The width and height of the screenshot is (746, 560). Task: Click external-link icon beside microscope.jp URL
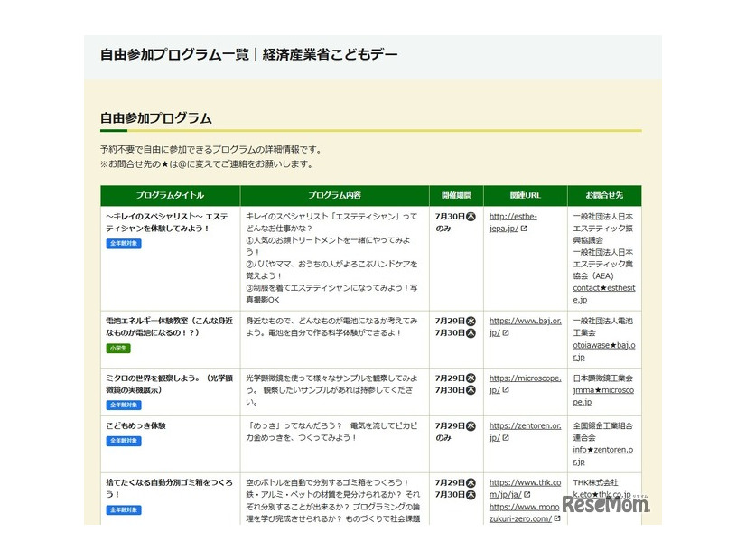click(x=506, y=389)
